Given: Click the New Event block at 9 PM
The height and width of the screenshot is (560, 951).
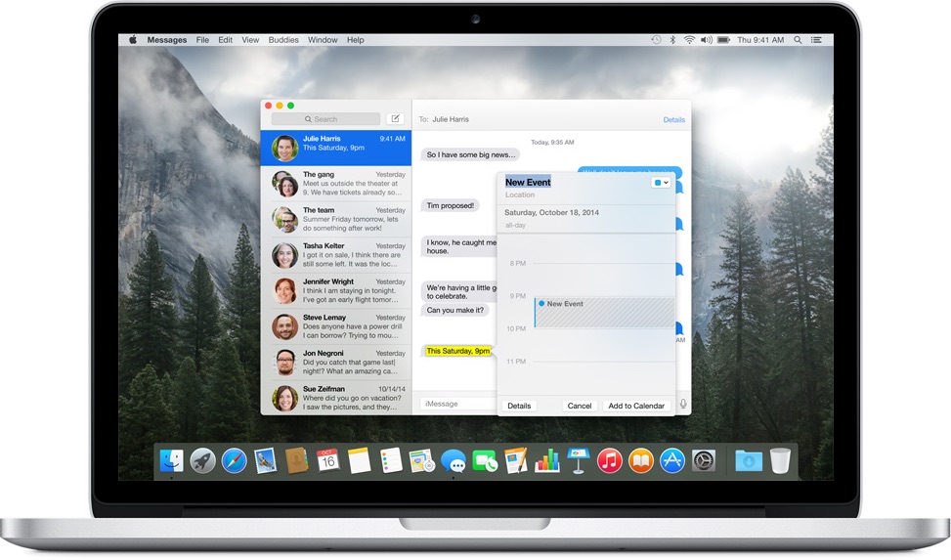Looking at the screenshot, I should tap(604, 312).
